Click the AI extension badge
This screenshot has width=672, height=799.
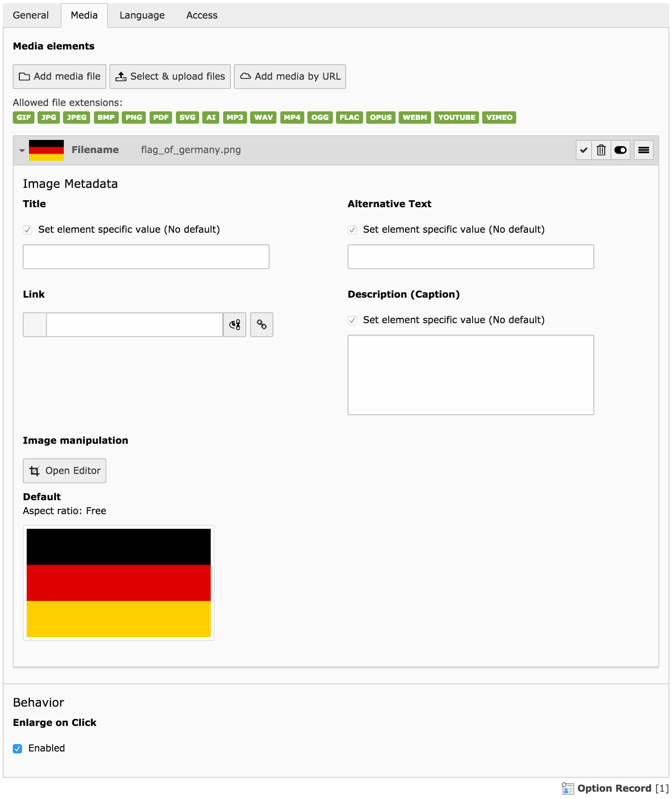point(211,118)
